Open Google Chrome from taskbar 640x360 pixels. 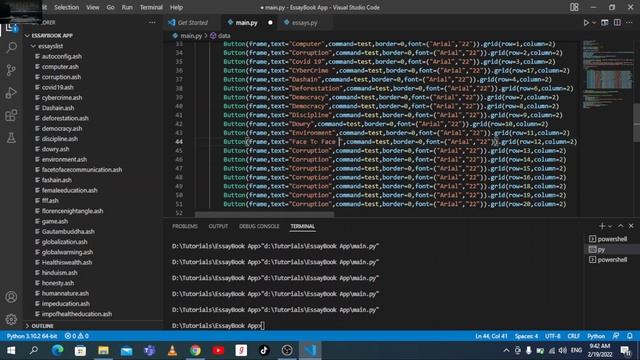tap(195, 350)
